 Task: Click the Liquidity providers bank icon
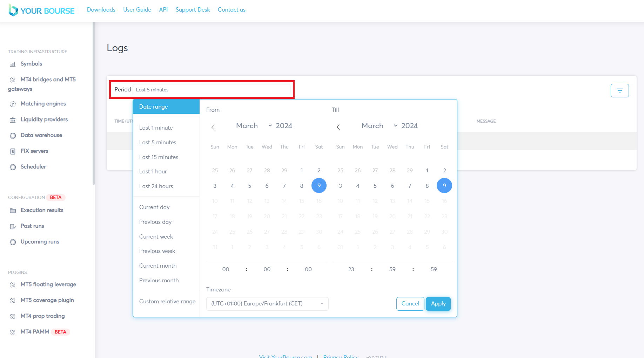click(13, 120)
